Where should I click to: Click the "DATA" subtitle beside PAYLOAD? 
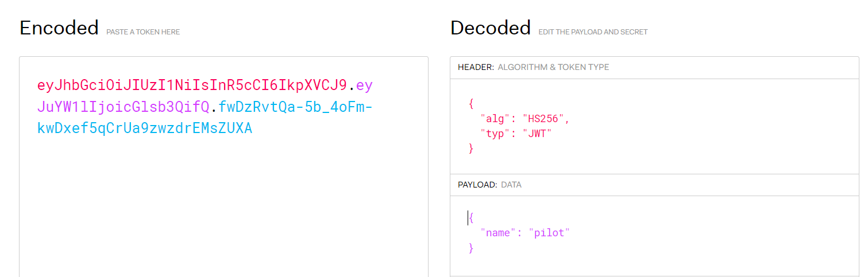point(511,185)
